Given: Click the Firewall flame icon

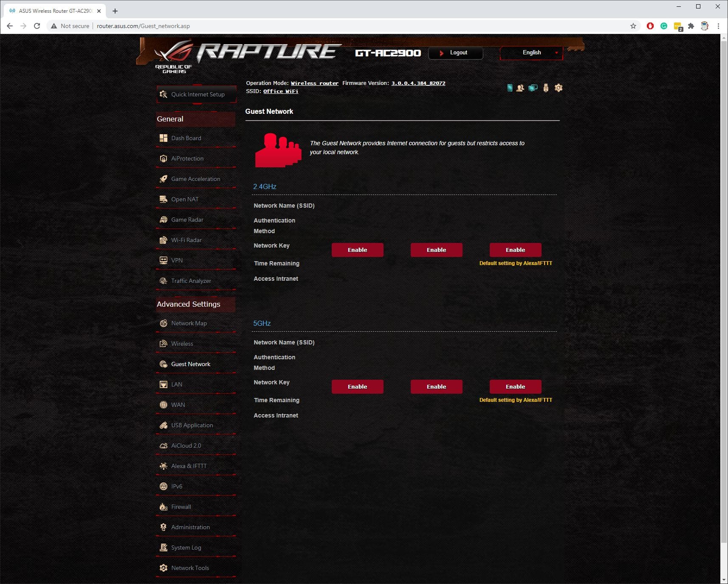Looking at the screenshot, I should tap(164, 507).
